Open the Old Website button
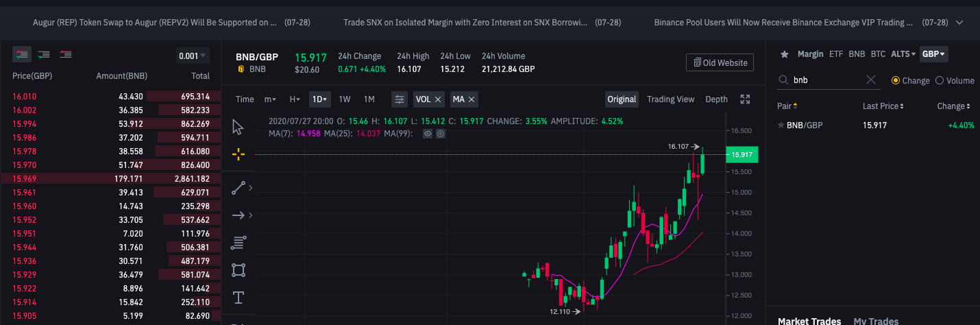The image size is (980, 325). (x=720, y=62)
